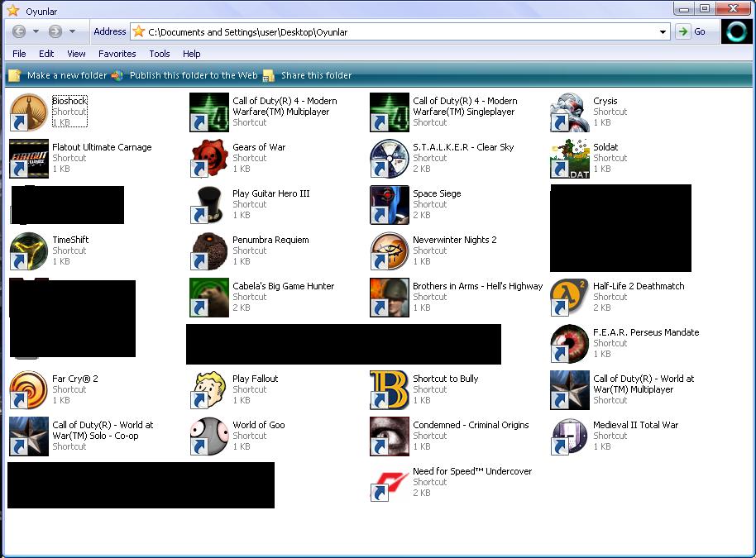Select Call of Duty 4 Singleplayer icon
Image resolution: width=756 pixels, height=558 pixels.
point(390,112)
